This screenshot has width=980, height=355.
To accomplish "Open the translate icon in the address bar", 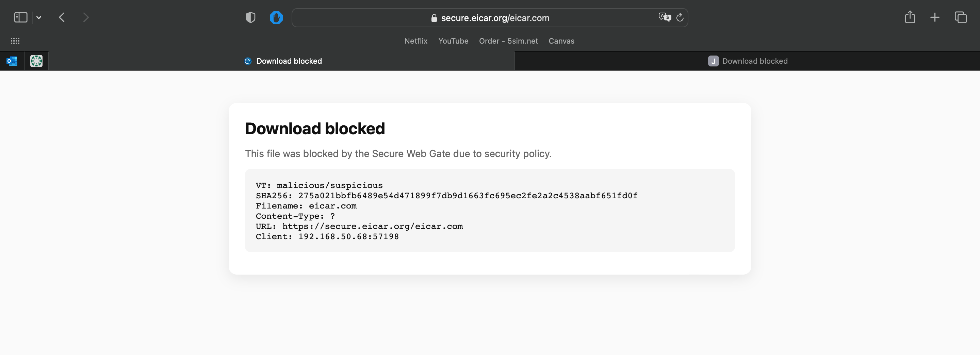I will click(x=665, y=17).
